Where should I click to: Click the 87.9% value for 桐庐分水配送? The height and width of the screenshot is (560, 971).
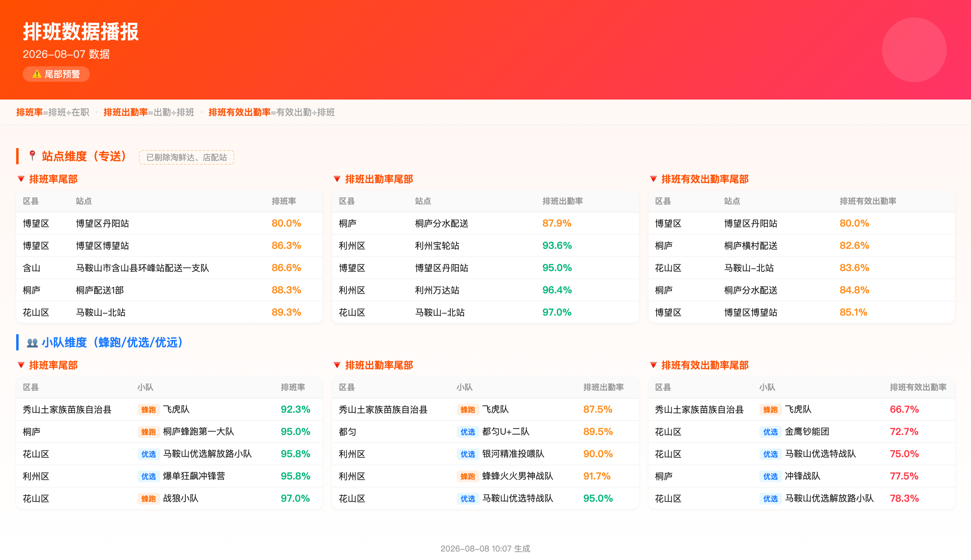[x=557, y=223]
